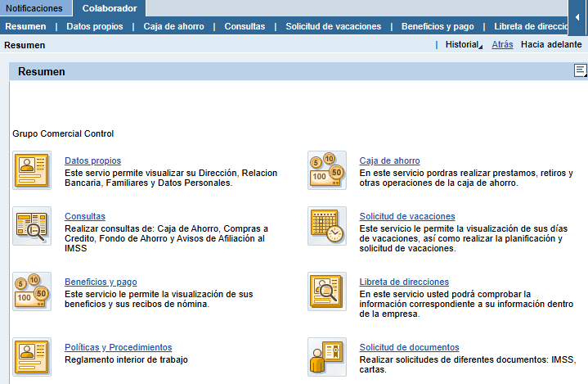
Task: Click the tab scroll arrow at top right
Action: [578, 17]
